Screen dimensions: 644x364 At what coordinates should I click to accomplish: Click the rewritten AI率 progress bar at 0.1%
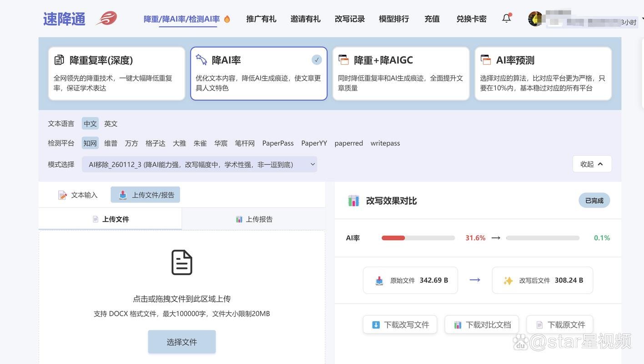point(543,238)
